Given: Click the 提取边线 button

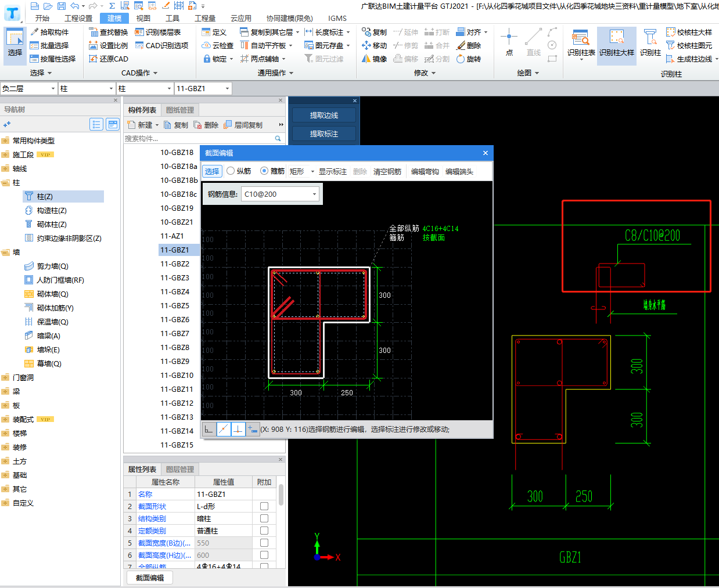Looking at the screenshot, I should point(324,115).
